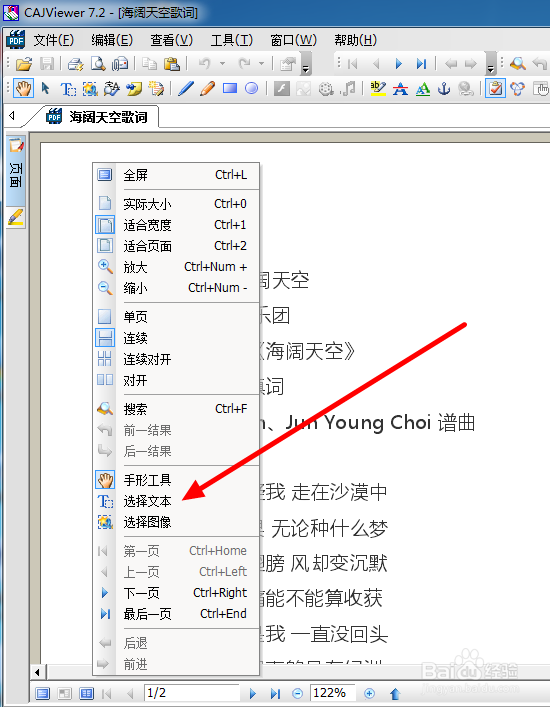Switch to single page view icon in status bar
Viewport: 550px width, 707px height.
point(43,693)
